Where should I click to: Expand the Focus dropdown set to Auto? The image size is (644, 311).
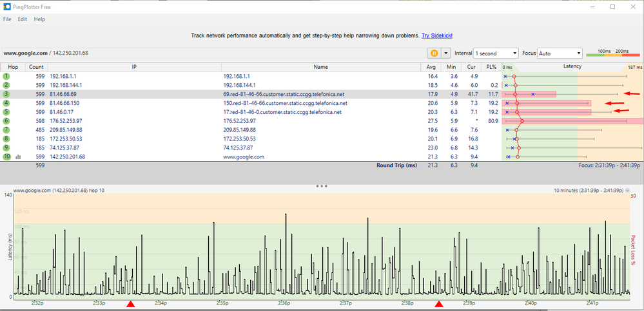click(x=560, y=53)
